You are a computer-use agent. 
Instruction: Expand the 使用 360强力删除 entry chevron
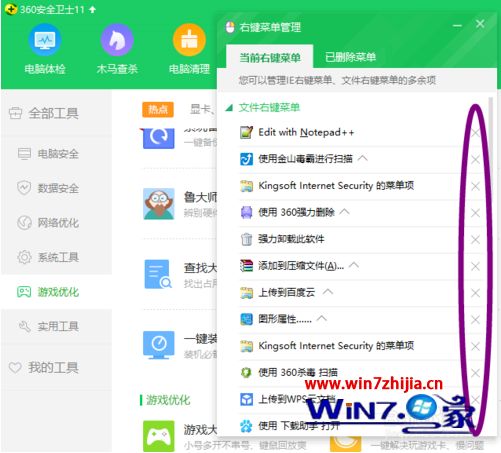tap(345, 211)
